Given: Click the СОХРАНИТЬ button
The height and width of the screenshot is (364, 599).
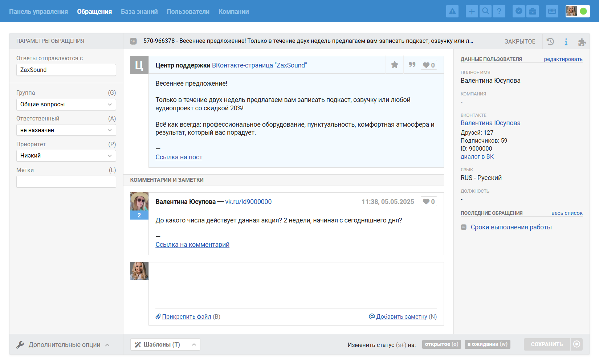Looking at the screenshot, I should tap(547, 344).
